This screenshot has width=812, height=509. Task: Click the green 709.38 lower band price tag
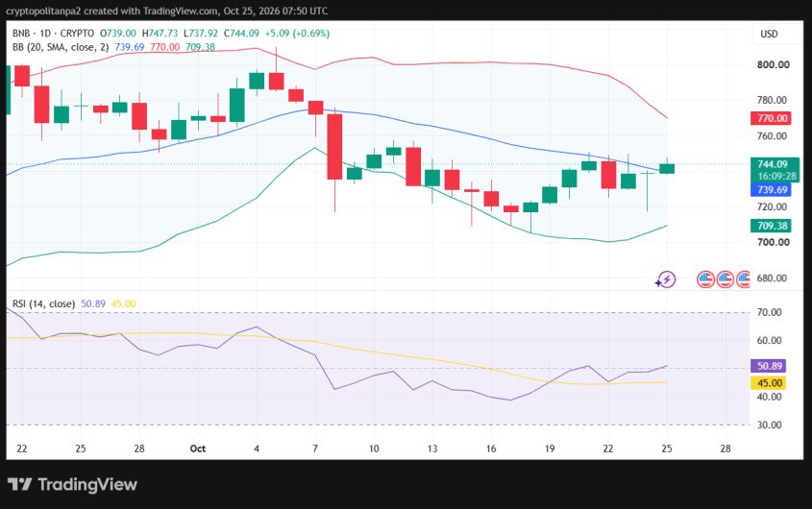tap(771, 226)
